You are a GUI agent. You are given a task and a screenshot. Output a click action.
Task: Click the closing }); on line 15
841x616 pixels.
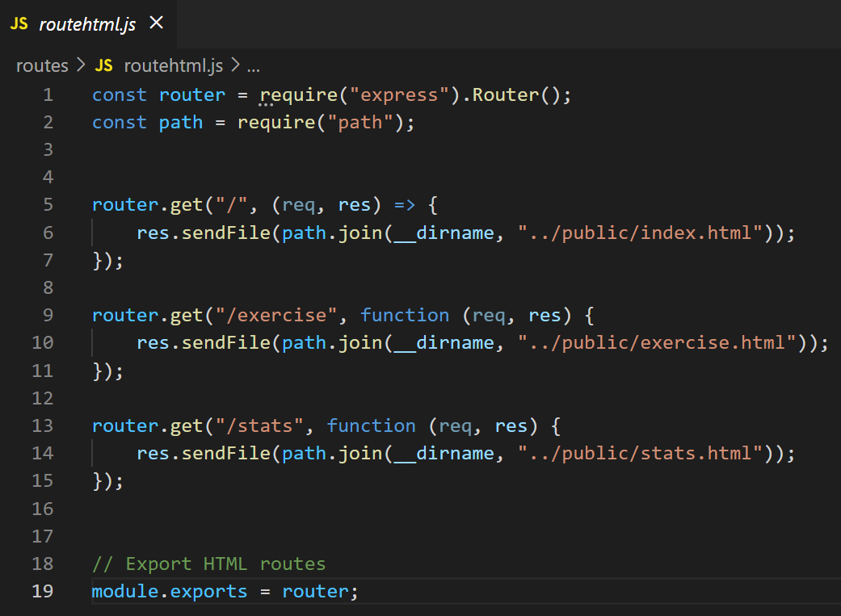click(x=107, y=481)
